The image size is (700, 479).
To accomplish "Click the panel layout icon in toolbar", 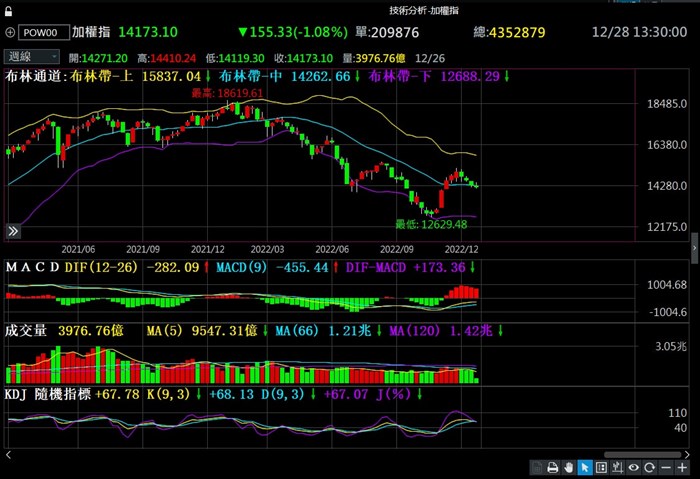I will pyautogui.click(x=601, y=468).
